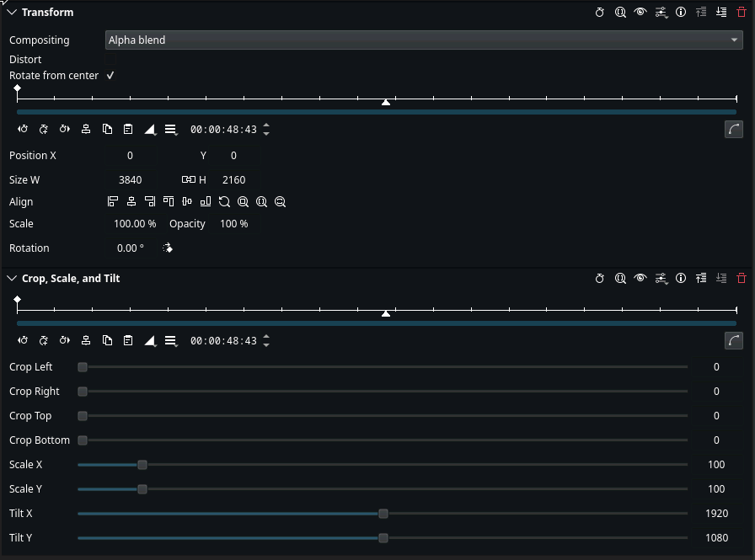Open keyframe options menu in Transform

[171, 130]
